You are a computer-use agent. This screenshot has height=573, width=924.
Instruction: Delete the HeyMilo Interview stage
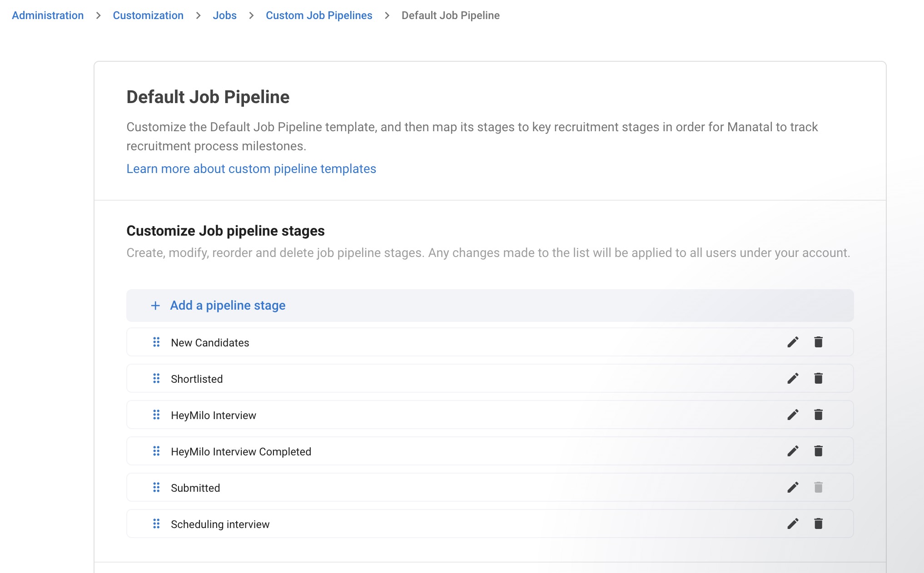tap(818, 415)
